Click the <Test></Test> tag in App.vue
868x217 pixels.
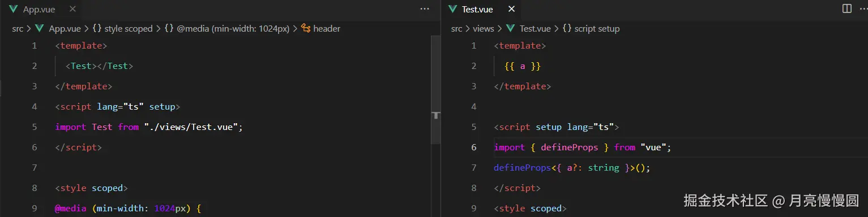(x=100, y=66)
